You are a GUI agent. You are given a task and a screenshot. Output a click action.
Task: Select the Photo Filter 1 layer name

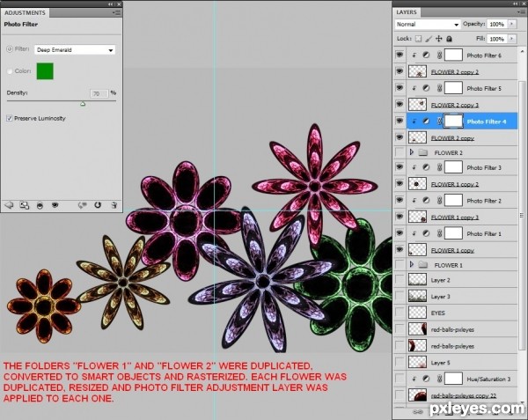click(x=484, y=233)
